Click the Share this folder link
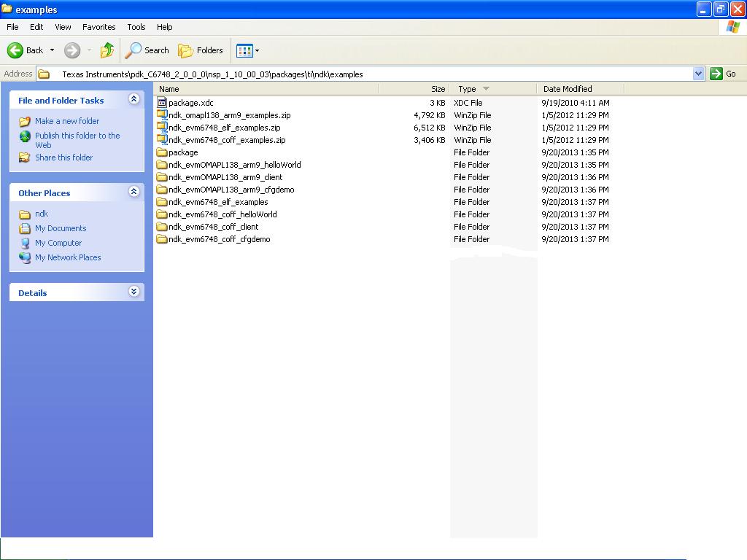Screen dimensions: 747x560 click(x=64, y=157)
